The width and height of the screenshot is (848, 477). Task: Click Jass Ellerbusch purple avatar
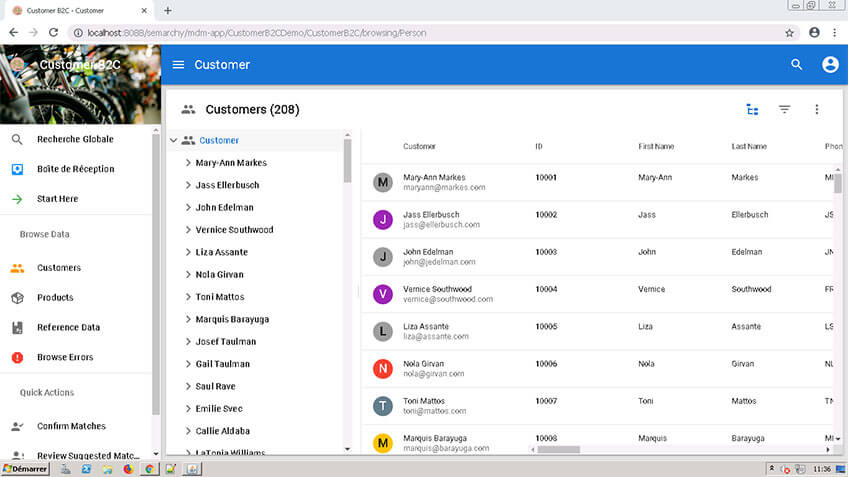pyautogui.click(x=382, y=219)
